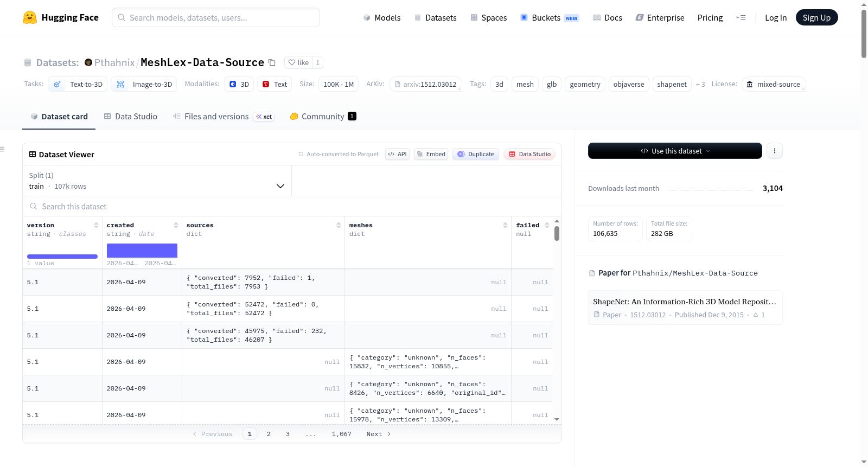Click the Auto-converted refresh icon
This screenshot has width=868, height=467.
[301, 154]
